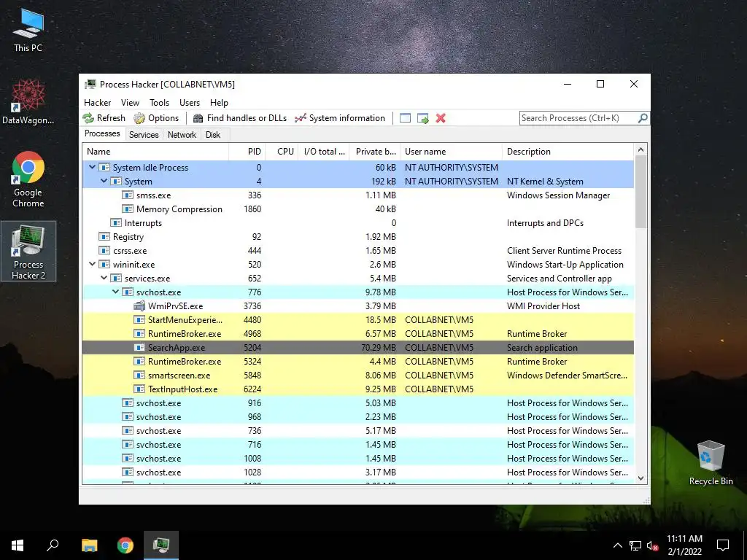Click Windows Session Manager description text
This screenshot has width=747, height=560.
click(x=558, y=195)
